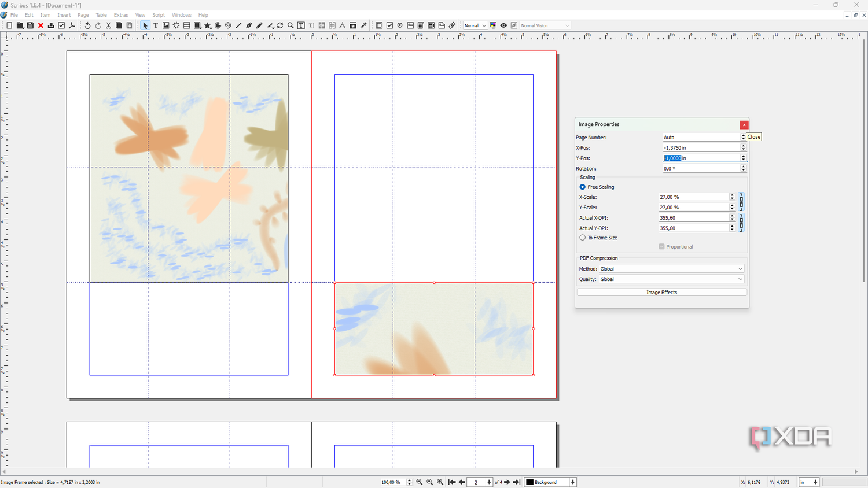This screenshot has height=488, width=868.
Task: Select the Polygon star tool
Action: tap(208, 25)
